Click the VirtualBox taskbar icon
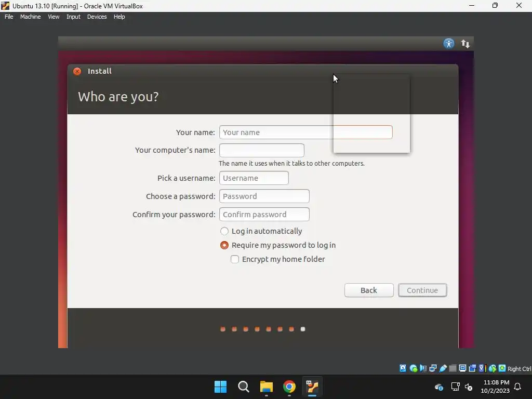The image size is (532, 399). (312, 387)
